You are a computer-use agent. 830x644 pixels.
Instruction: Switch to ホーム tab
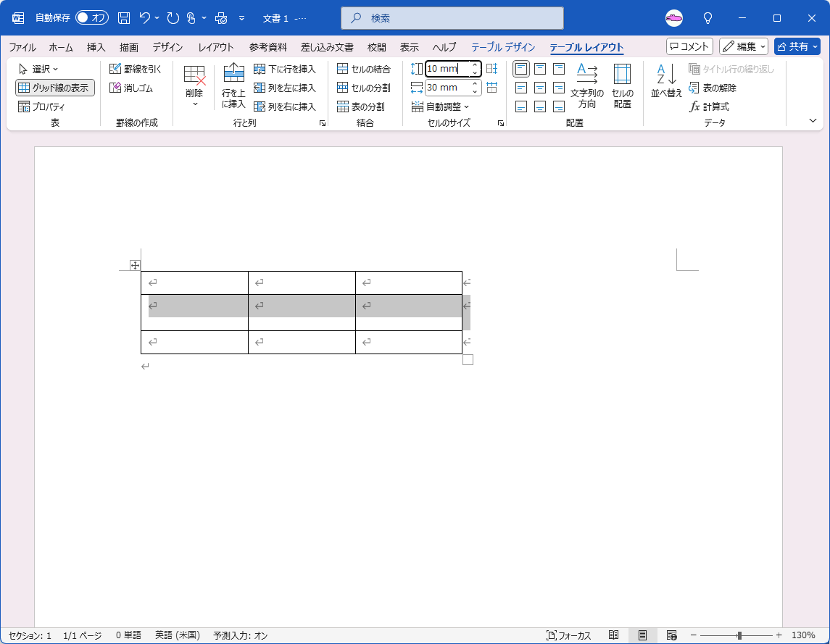coord(61,47)
